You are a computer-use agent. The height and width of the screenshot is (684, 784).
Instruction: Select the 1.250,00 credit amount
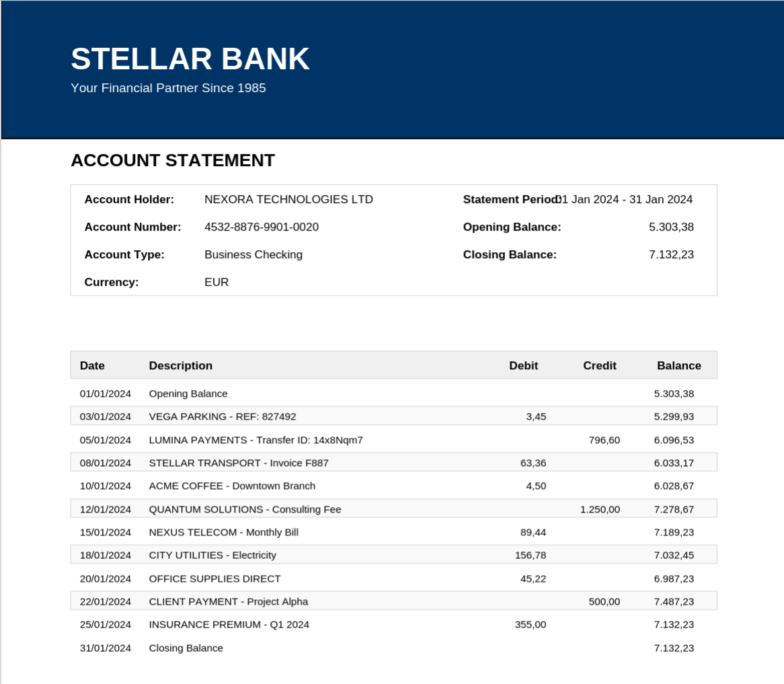pyautogui.click(x=600, y=510)
